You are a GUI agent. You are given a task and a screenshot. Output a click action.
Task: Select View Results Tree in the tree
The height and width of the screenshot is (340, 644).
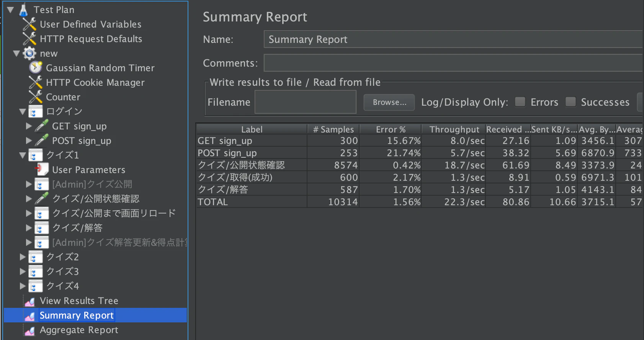point(79,301)
